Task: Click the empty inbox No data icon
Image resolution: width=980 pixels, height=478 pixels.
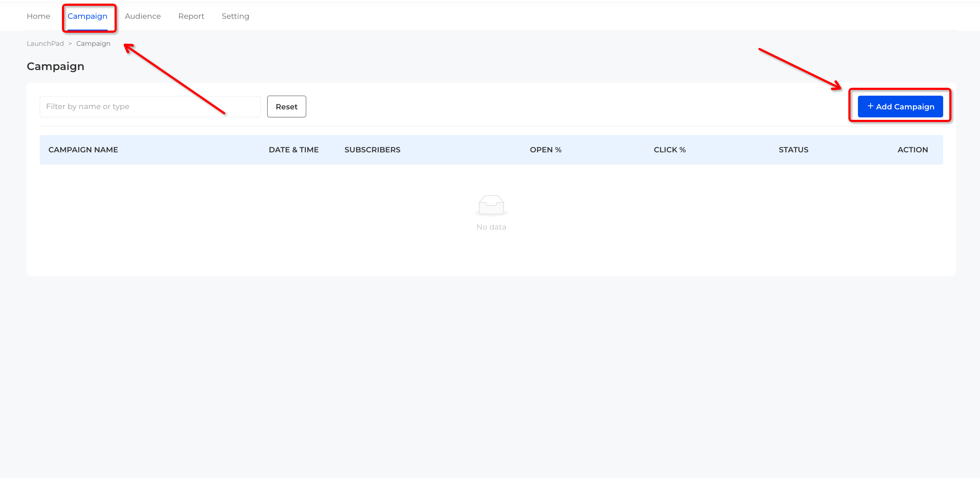Action: point(491,205)
